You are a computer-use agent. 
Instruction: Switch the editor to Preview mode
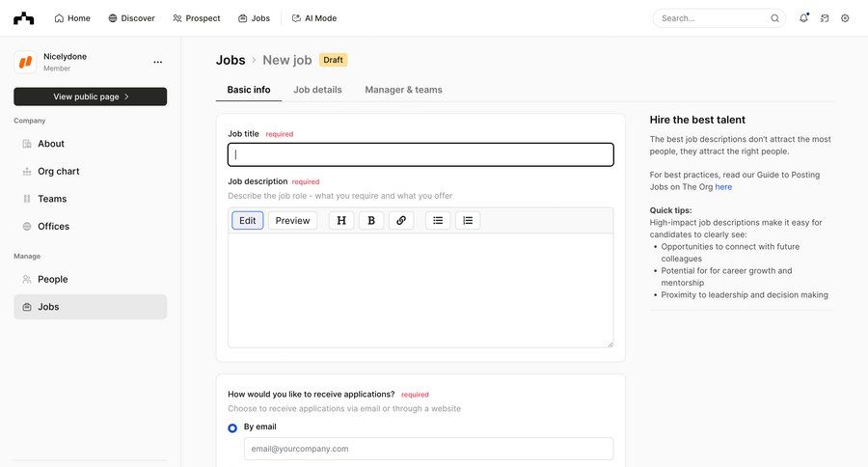(293, 221)
